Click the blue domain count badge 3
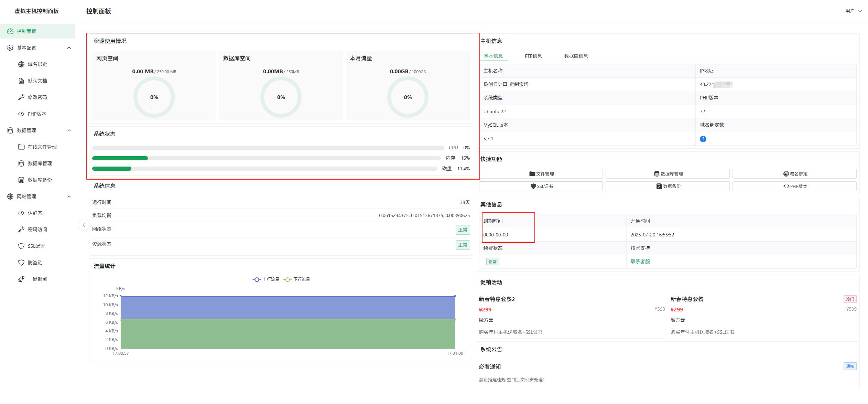The width and height of the screenshot is (868, 404). pos(703,139)
